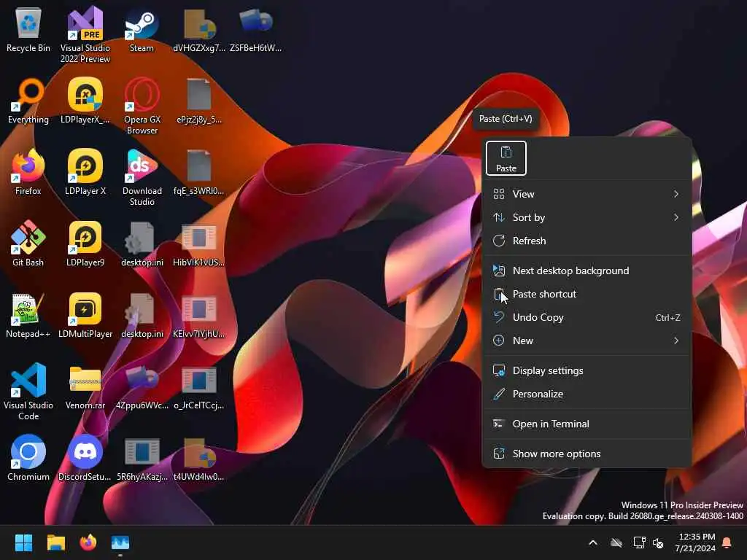Select the HibVIK1vUS file icon
The width and height of the screenshot is (747, 560).
click(x=198, y=244)
